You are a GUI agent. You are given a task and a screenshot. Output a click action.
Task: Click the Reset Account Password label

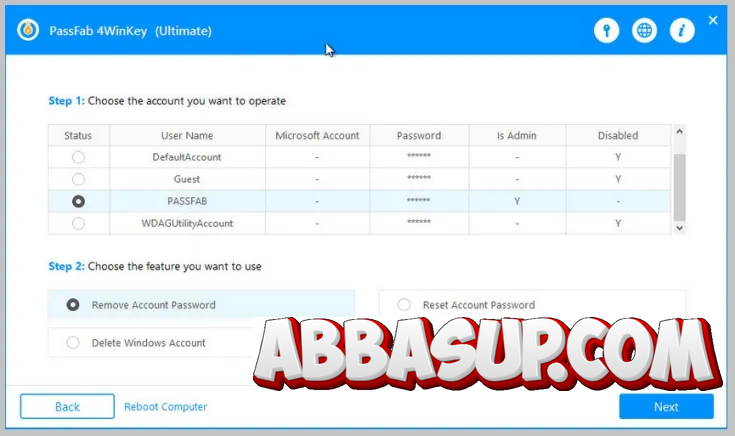[x=479, y=305]
